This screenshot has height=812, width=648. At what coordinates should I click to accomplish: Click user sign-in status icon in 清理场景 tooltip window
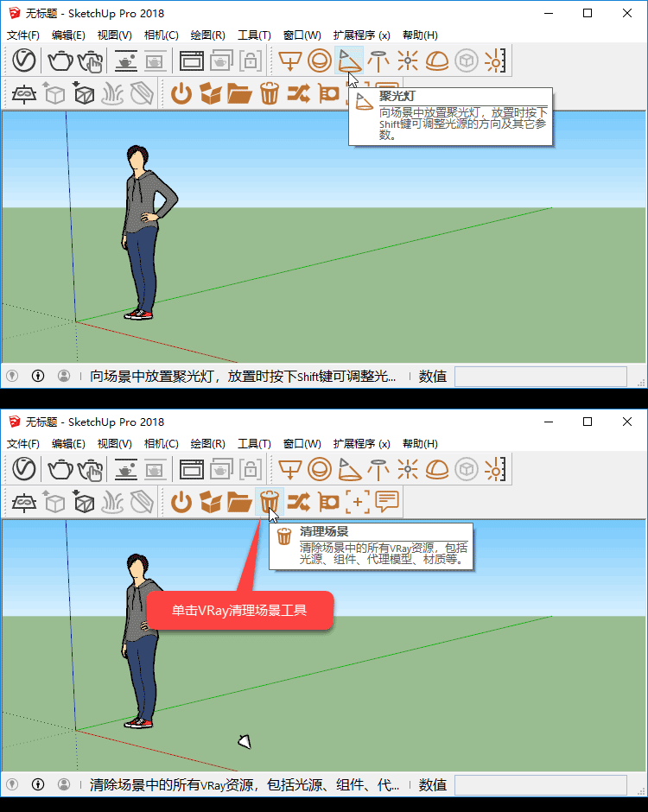(x=64, y=784)
